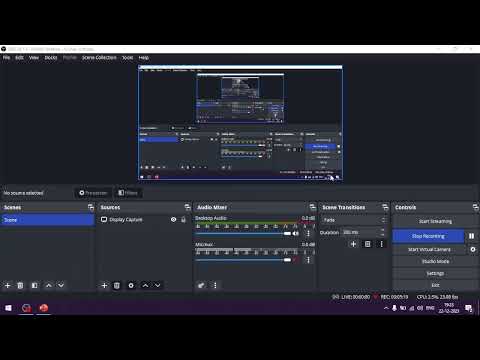Screen dimensions: 480x360
Task: Enable Studio Mode
Action: click(x=435, y=261)
